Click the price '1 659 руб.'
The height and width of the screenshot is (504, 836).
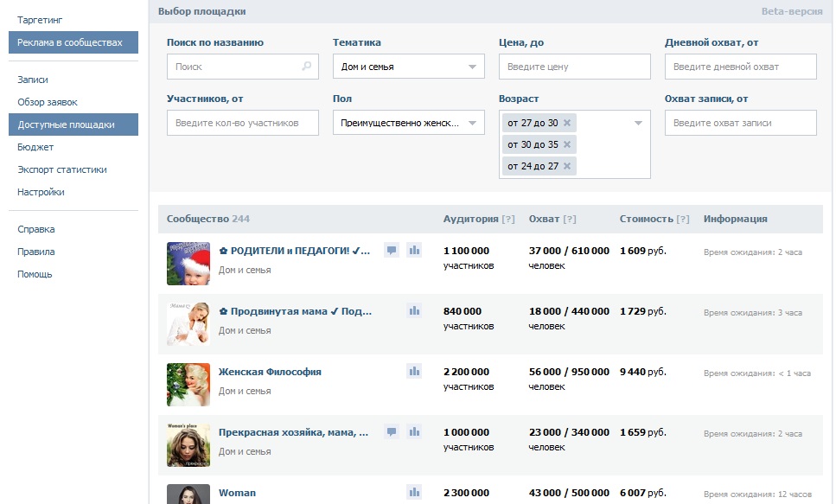coord(643,432)
